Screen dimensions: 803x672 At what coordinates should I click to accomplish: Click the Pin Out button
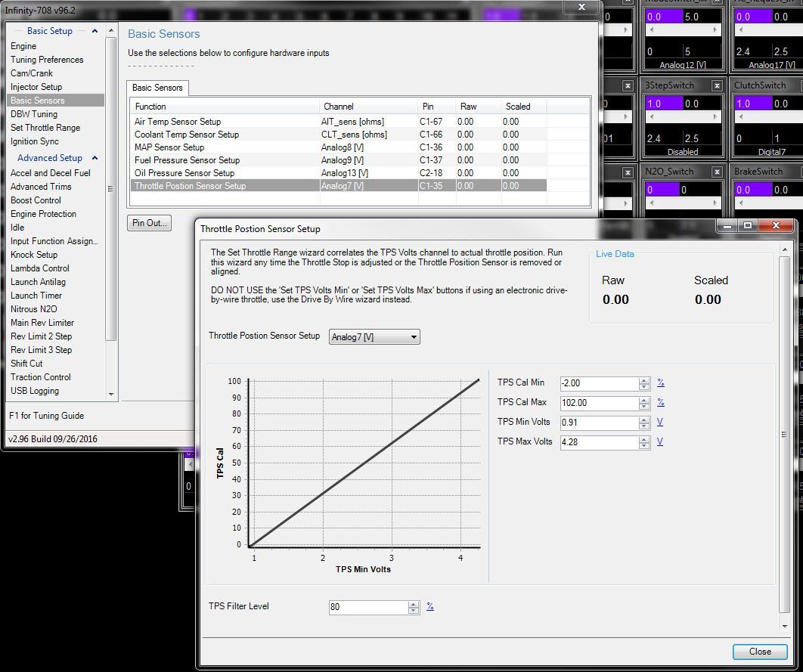(150, 223)
